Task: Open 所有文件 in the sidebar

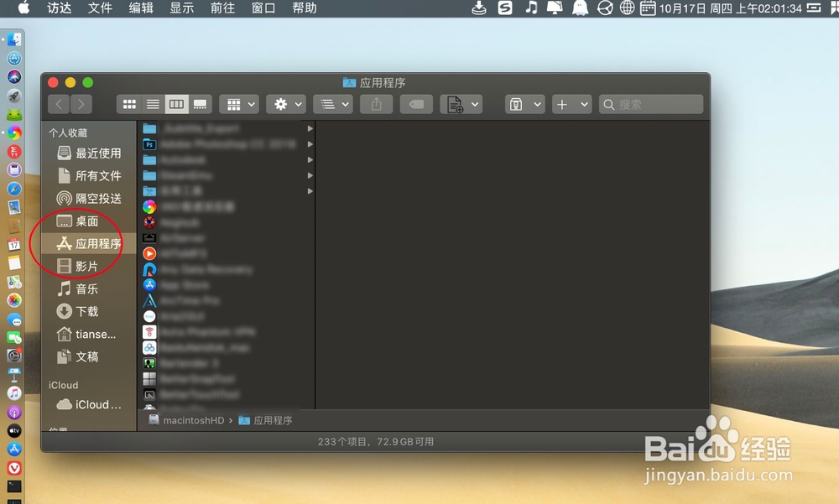Action: pos(89,175)
